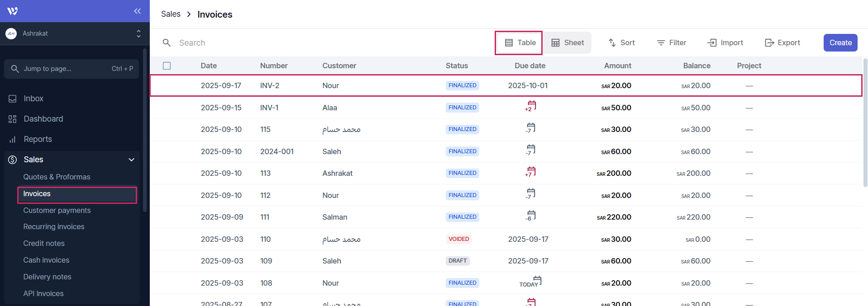The width and height of the screenshot is (868, 306).
Task: Click the overdue +2 calendar icon for INV-1
Action: pos(530,107)
